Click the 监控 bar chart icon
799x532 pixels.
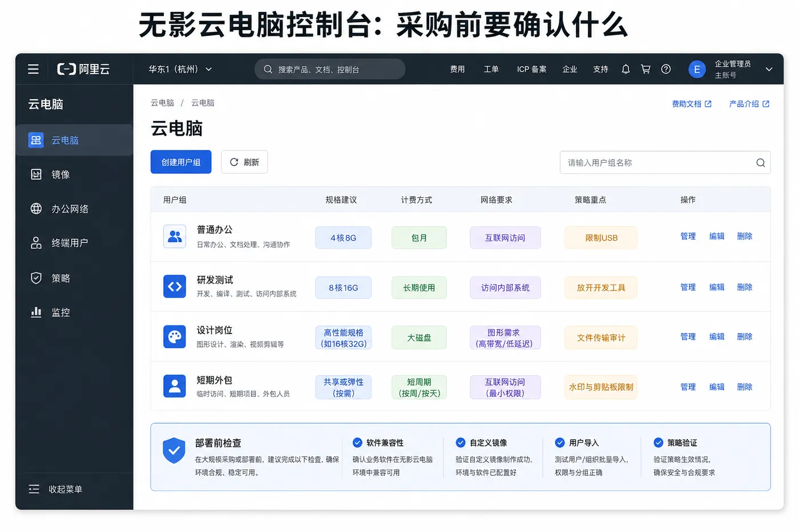(36, 312)
